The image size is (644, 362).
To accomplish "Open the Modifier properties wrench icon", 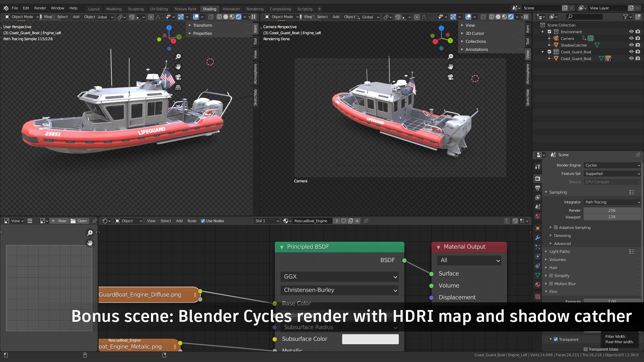I will [538, 238].
